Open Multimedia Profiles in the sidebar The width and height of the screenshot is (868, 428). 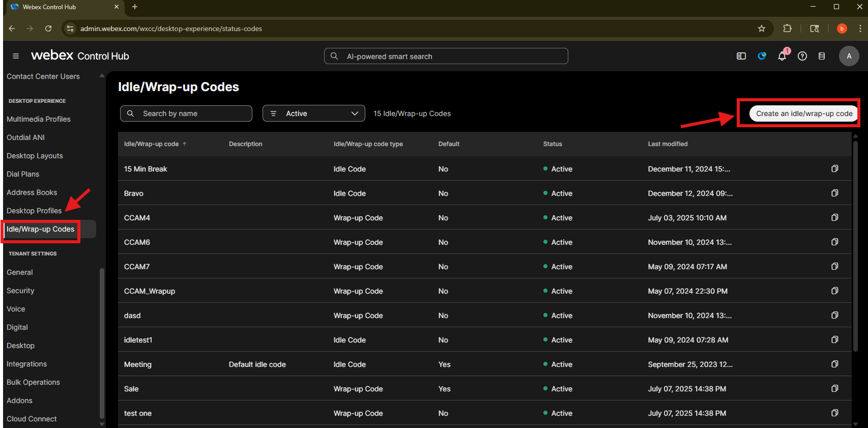pos(39,119)
